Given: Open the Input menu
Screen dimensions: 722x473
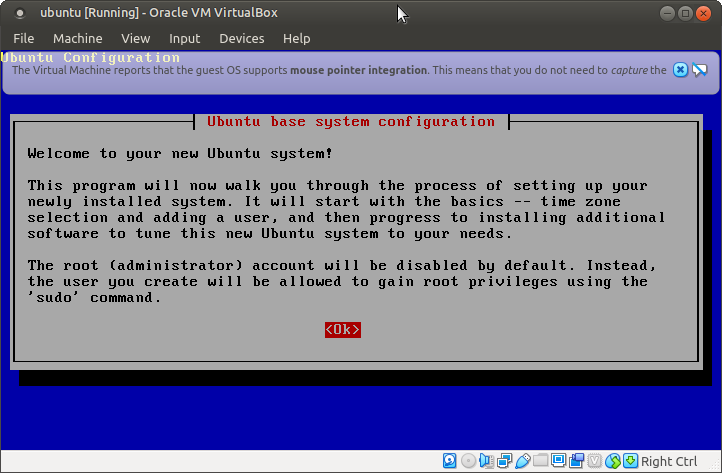Looking at the screenshot, I should (x=185, y=38).
